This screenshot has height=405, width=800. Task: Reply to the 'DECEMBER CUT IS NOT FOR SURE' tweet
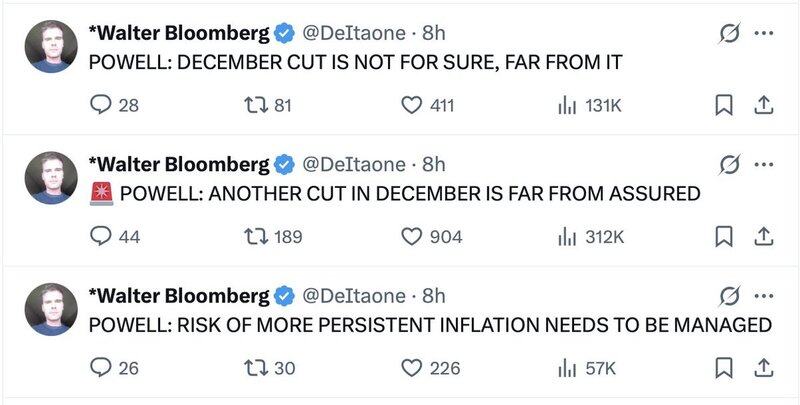(101, 105)
